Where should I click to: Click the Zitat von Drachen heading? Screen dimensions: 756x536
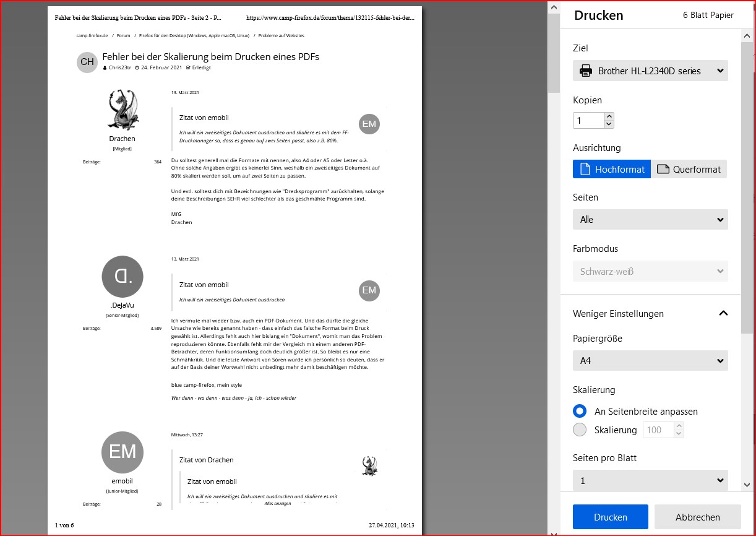pos(207,460)
